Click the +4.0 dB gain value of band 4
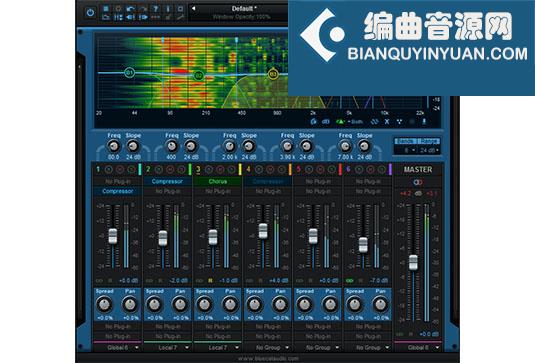Screen dimensions: 535x363 tap(278, 280)
